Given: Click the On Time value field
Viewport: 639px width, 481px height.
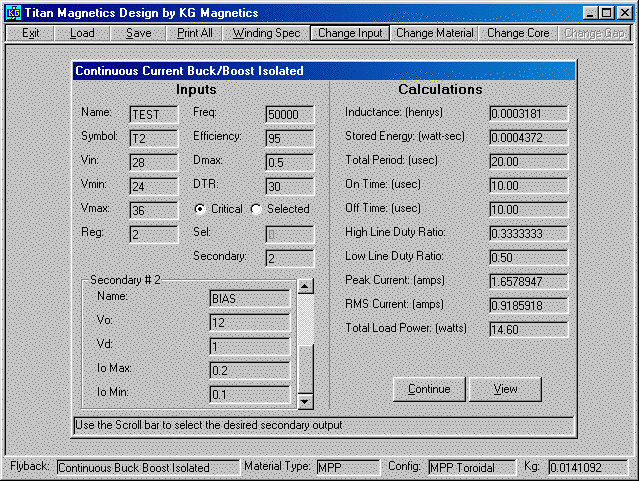Looking at the screenshot, I should [x=529, y=186].
